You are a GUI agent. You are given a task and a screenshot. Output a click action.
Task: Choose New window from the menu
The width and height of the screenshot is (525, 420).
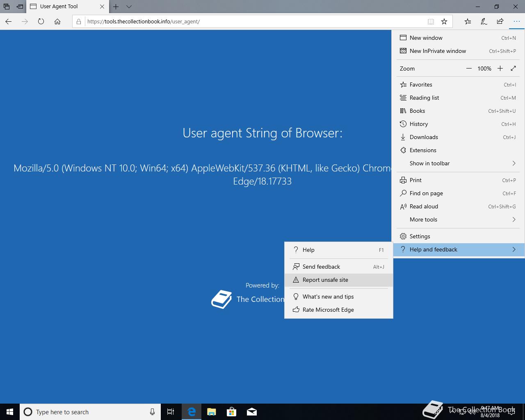[458, 38]
